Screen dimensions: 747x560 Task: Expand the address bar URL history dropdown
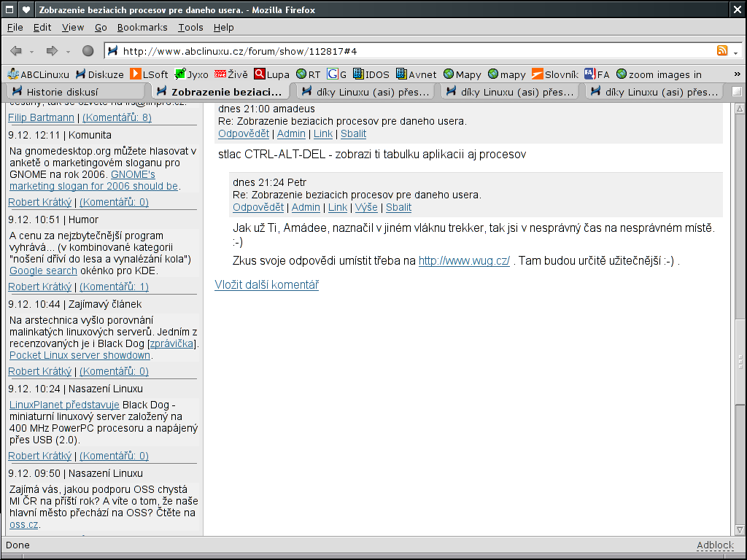pos(736,52)
